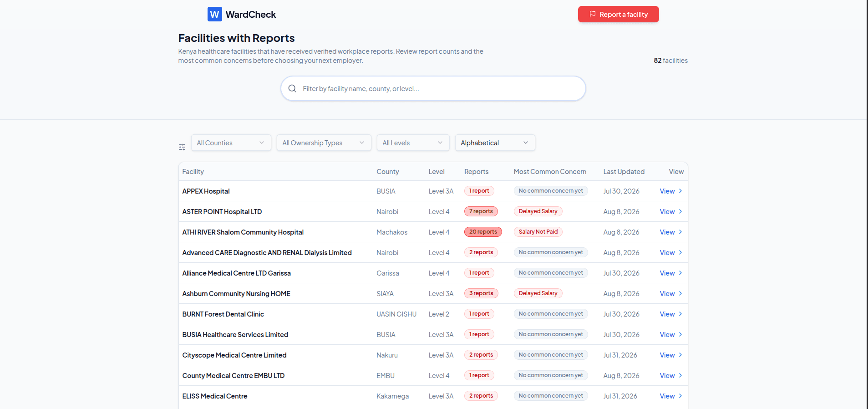Select APPEX Hospital facility name
The image size is (868, 409).
pos(206,191)
